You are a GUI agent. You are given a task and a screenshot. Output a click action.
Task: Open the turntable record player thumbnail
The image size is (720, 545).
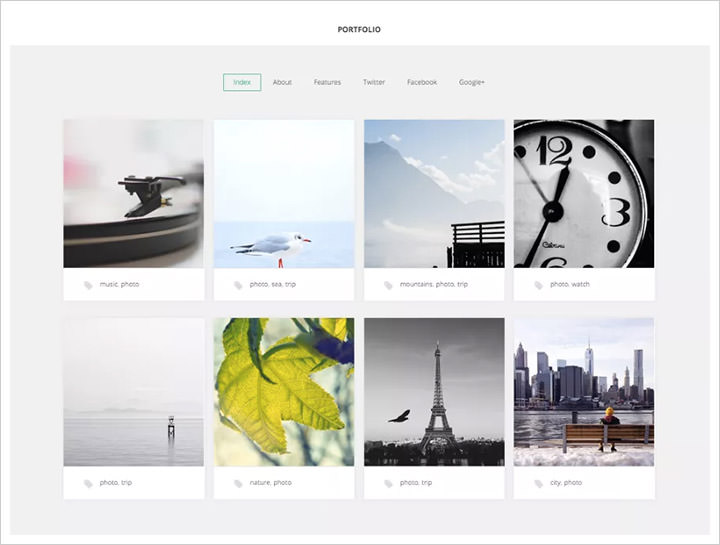[134, 194]
